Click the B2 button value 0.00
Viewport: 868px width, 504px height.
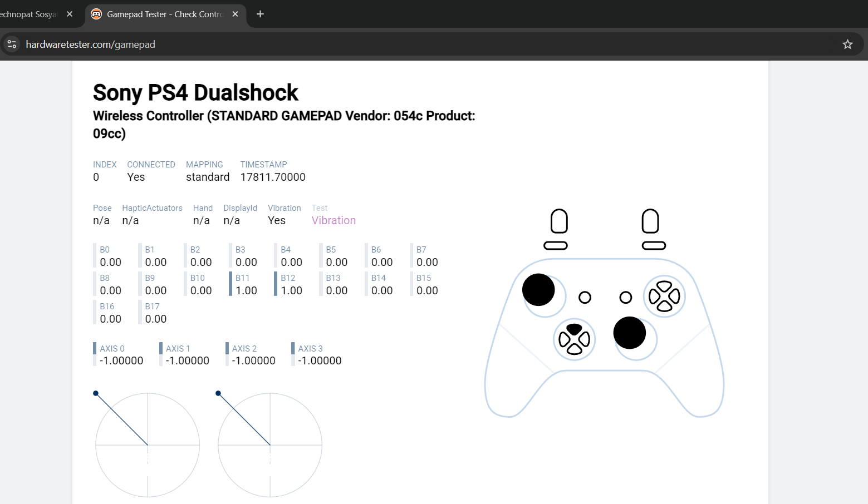click(x=201, y=262)
